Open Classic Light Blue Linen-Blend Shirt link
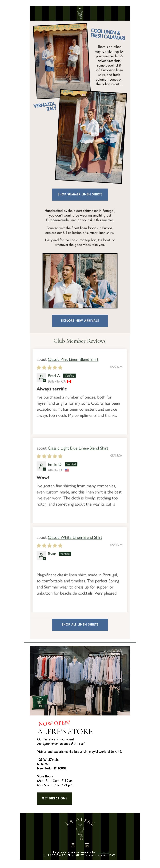 point(78,448)
